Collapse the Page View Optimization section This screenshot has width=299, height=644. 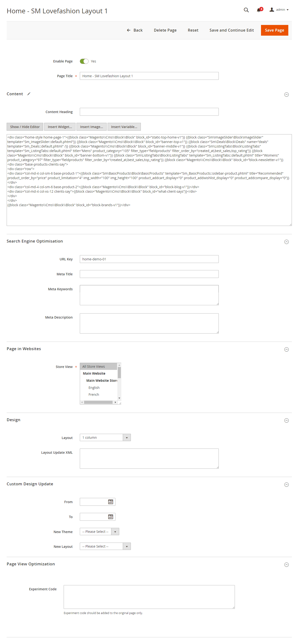pyautogui.click(x=286, y=565)
